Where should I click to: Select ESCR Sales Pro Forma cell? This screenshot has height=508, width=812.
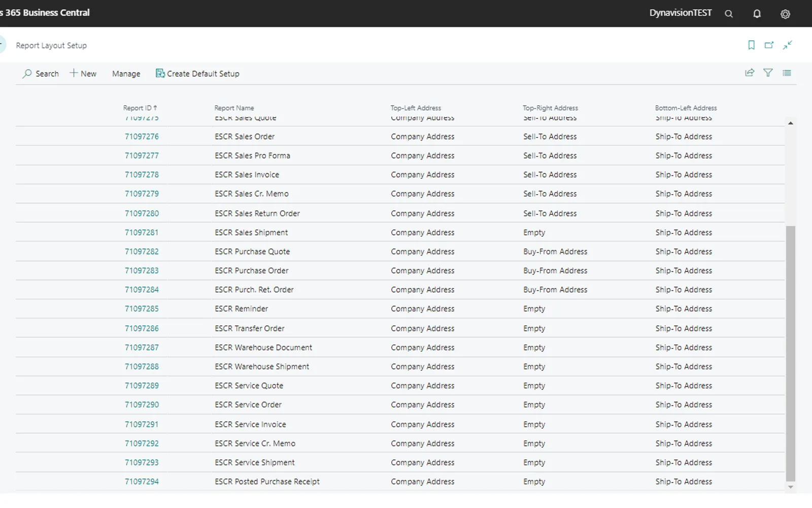tap(252, 155)
